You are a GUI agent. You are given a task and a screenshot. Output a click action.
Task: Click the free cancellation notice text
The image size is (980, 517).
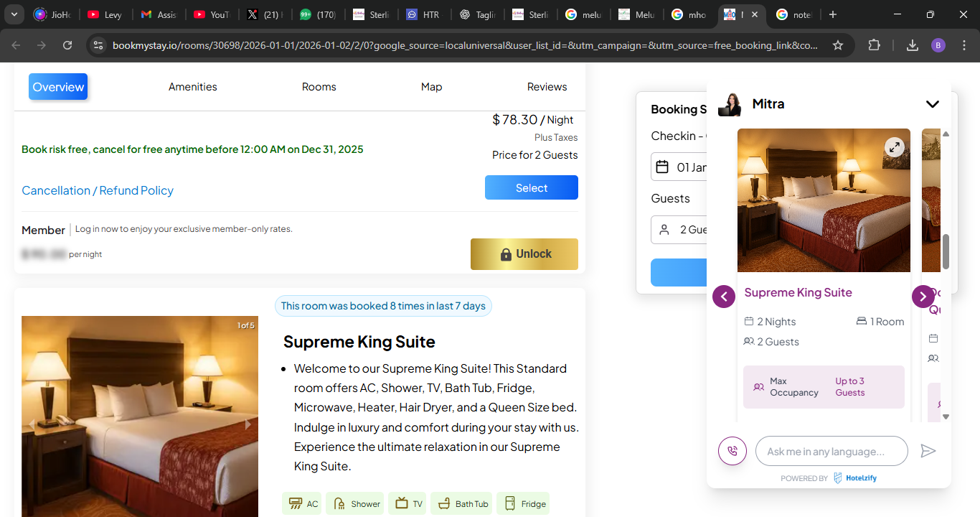point(192,149)
